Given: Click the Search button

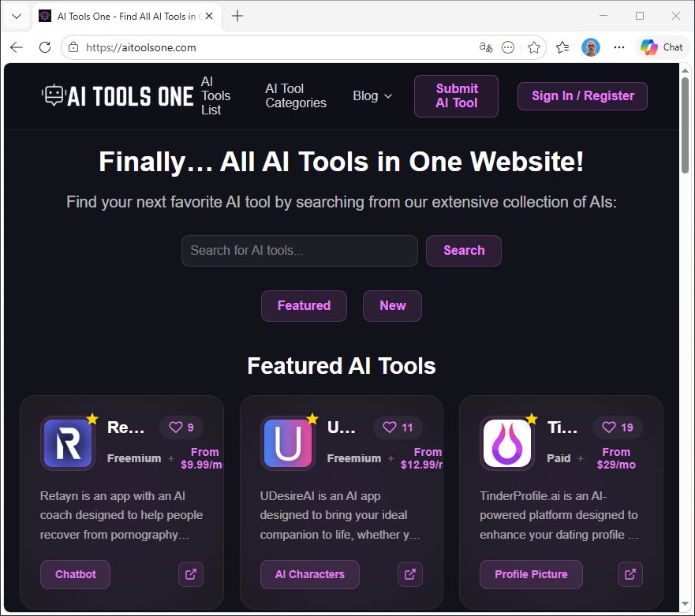Looking at the screenshot, I should (x=464, y=250).
